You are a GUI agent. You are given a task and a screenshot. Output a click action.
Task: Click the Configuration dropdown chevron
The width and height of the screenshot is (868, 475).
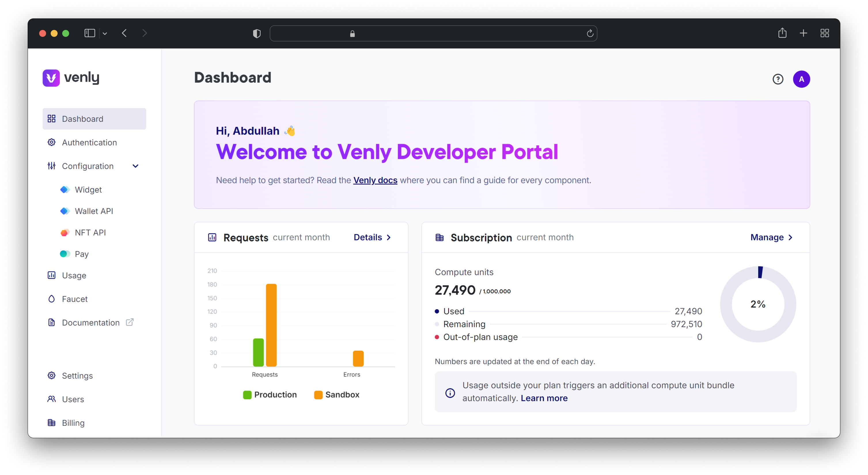point(135,166)
